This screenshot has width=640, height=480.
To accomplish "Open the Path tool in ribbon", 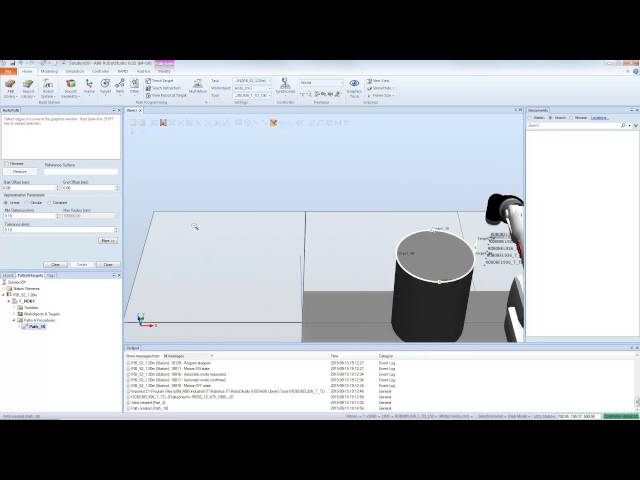I will tap(120, 86).
